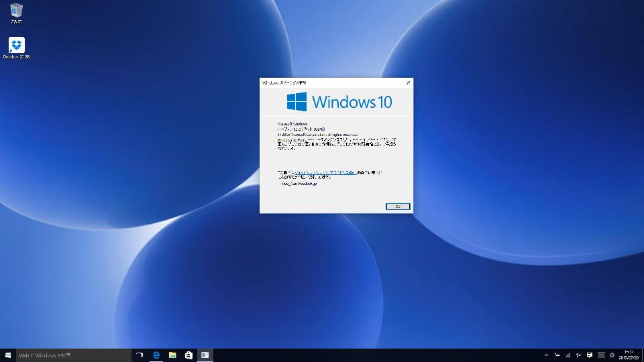Open the network connections tray icon
This screenshot has height=362, width=644.
pos(568,355)
